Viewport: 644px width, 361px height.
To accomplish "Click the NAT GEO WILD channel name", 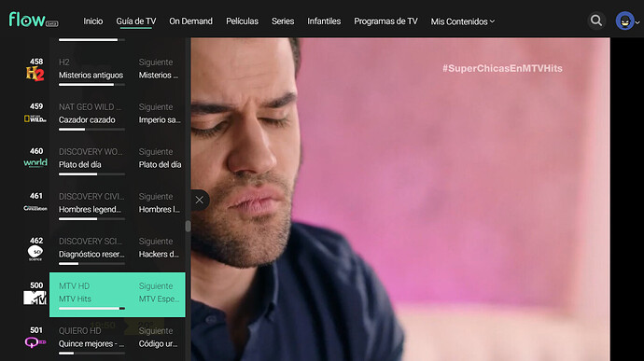I will 90,106.
